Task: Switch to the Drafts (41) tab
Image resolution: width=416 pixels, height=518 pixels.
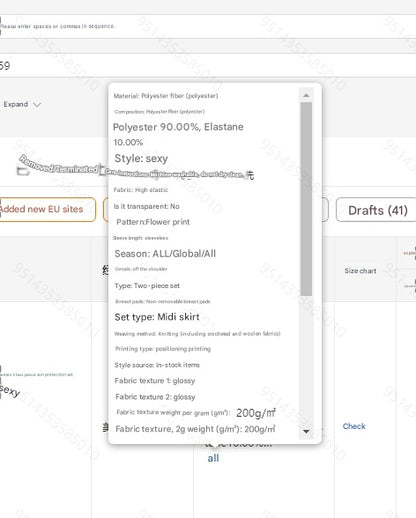Action: [x=378, y=210]
